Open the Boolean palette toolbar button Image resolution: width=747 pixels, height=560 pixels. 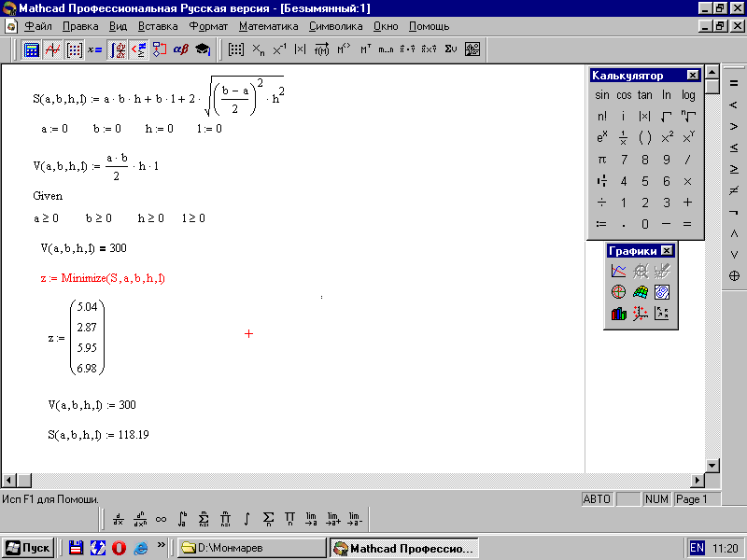138,49
